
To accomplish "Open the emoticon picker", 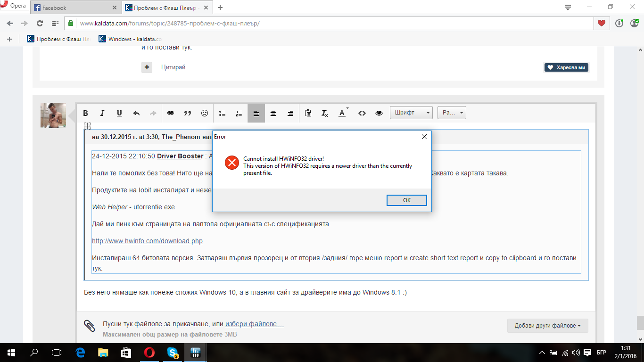I will pos(205,113).
